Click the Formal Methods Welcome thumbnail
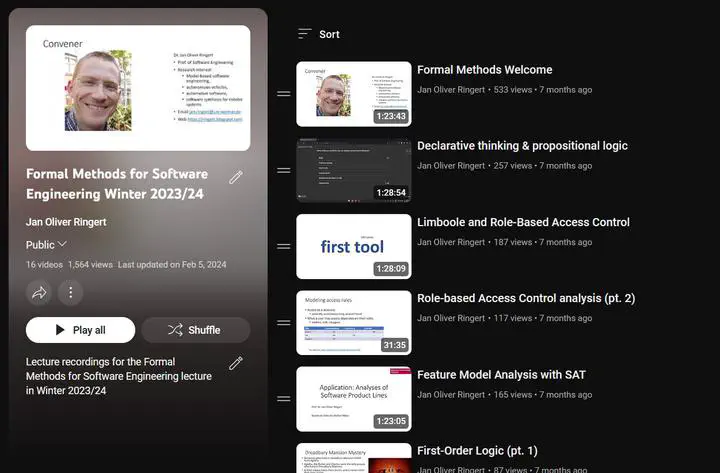Screen dimensions: 720x473 pyautogui.click(x=354, y=94)
